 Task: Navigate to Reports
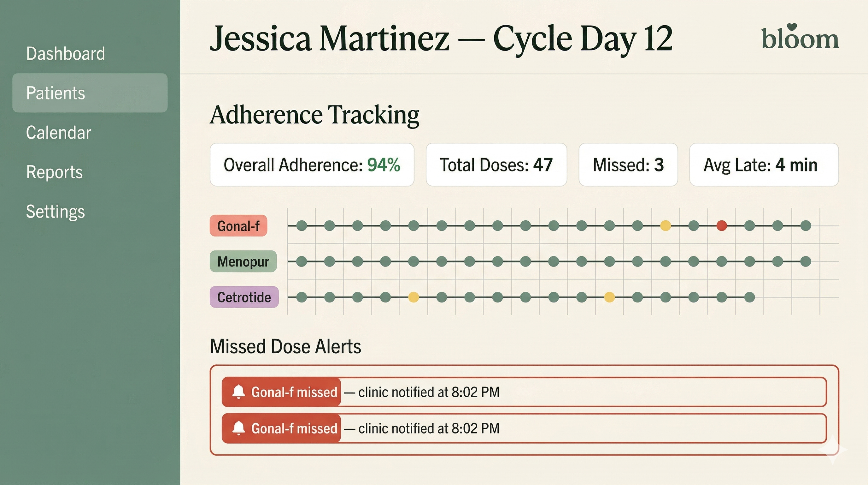54,172
